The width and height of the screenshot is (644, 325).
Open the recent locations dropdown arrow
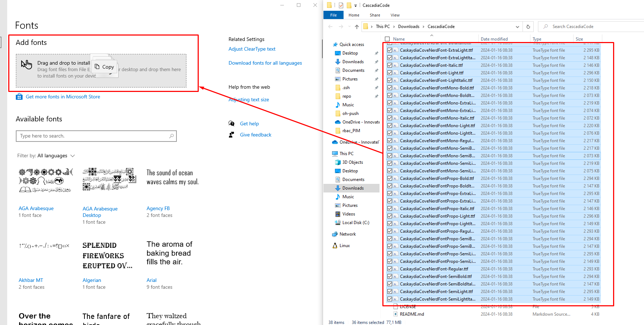pos(349,27)
